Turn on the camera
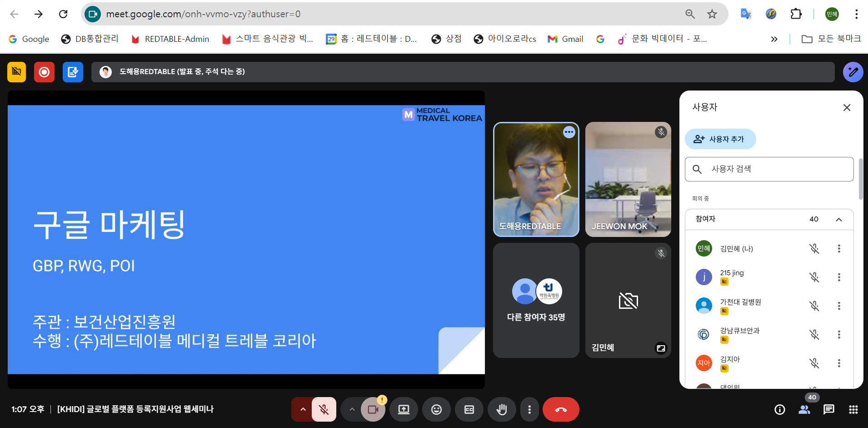This screenshot has width=868, height=428. (373, 409)
